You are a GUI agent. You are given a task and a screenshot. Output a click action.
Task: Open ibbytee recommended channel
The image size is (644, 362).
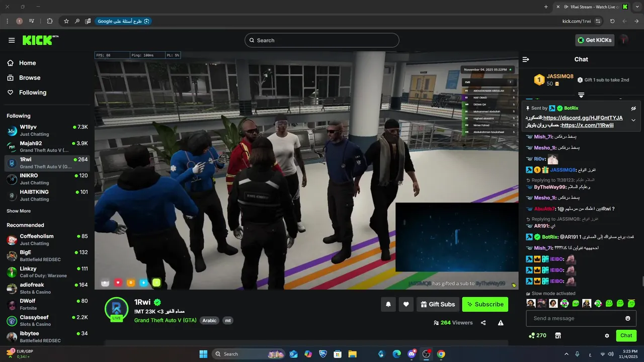(47, 336)
